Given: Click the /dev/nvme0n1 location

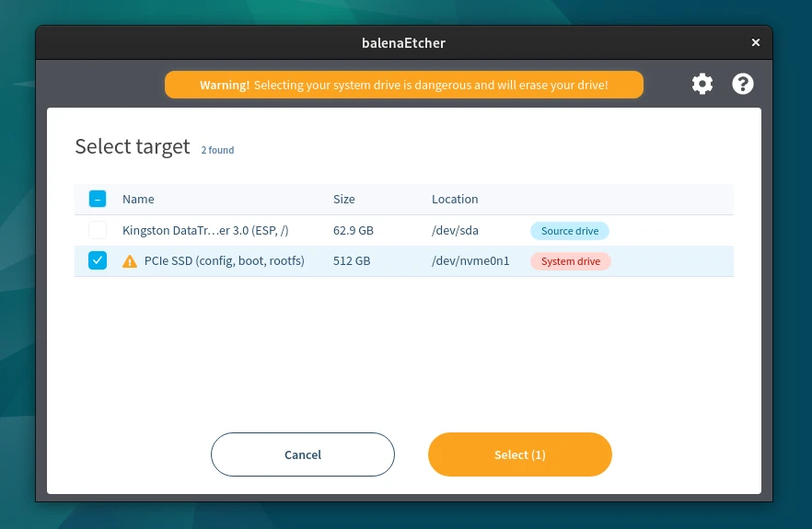Looking at the screenshot, I should [470, 261].
